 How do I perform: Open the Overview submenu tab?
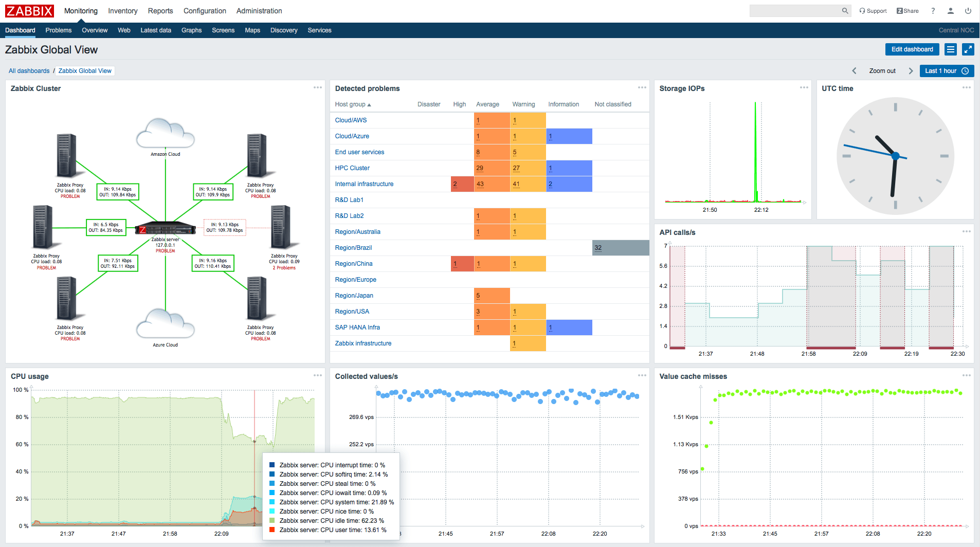[95, 30]
